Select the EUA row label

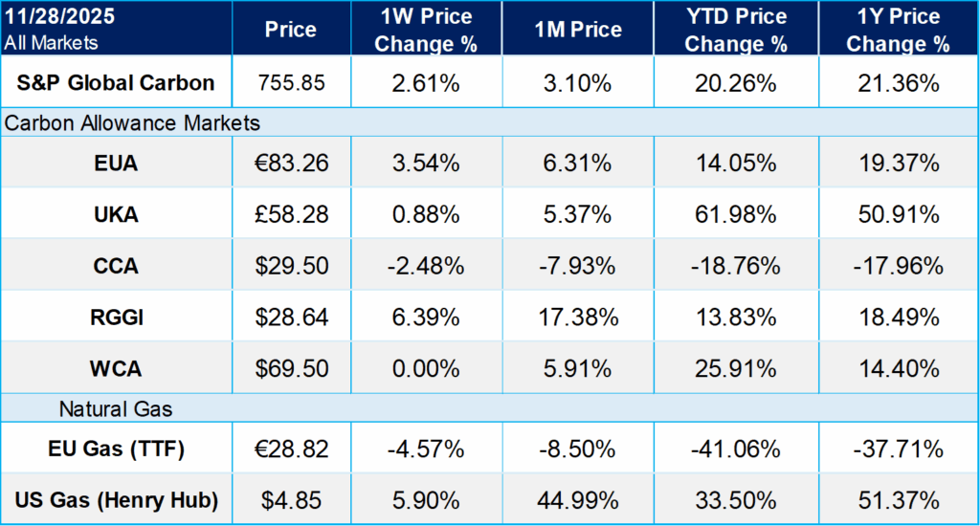117,164
